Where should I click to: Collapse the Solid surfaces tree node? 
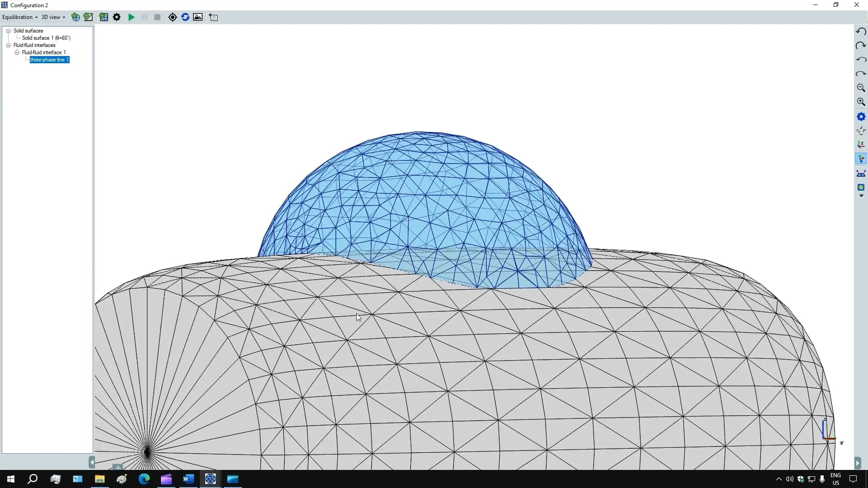click(8, 31)
